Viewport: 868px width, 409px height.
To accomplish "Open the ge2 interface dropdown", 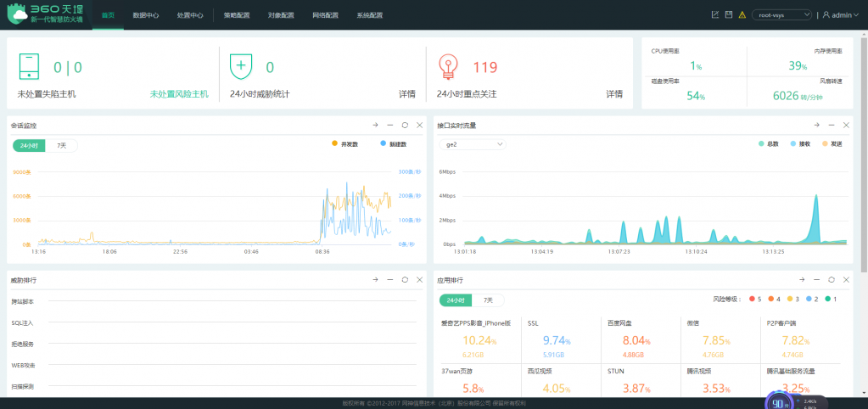I will 473,143.
